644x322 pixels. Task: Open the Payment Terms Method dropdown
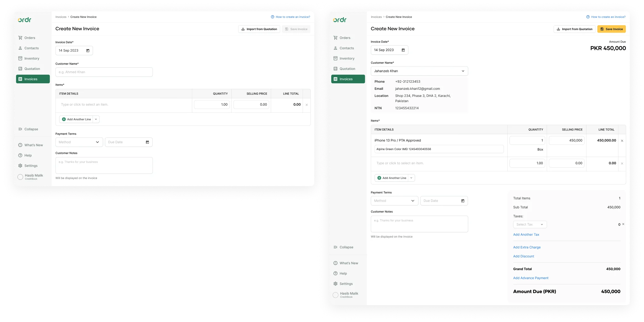coord(394,201)
